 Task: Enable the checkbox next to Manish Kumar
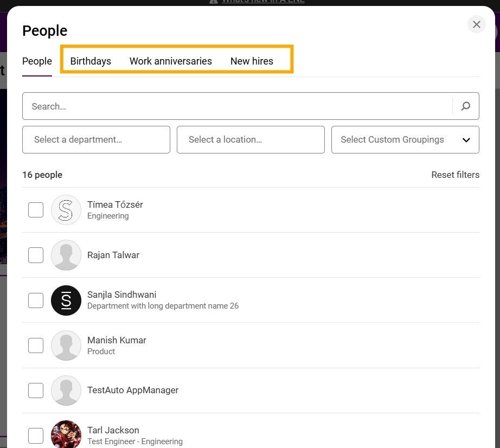(36, 345)
